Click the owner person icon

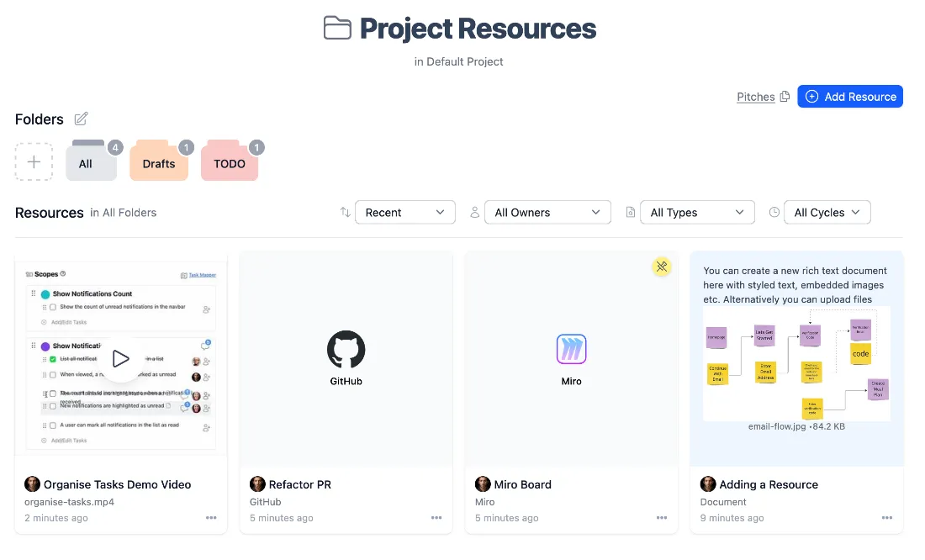point(474,213)
